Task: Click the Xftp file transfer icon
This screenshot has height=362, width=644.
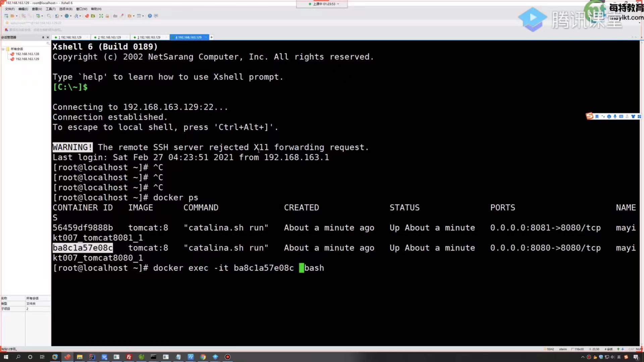Action: 93,16
